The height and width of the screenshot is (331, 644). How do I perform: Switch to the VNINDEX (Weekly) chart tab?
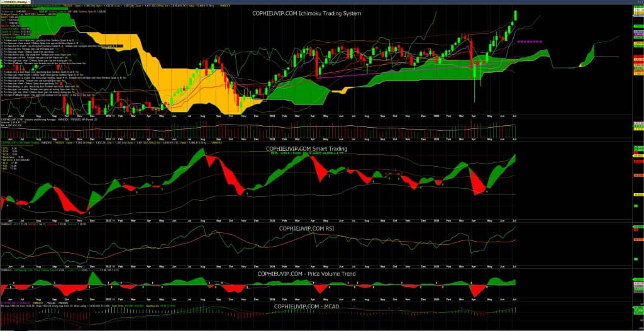point(15,2)
